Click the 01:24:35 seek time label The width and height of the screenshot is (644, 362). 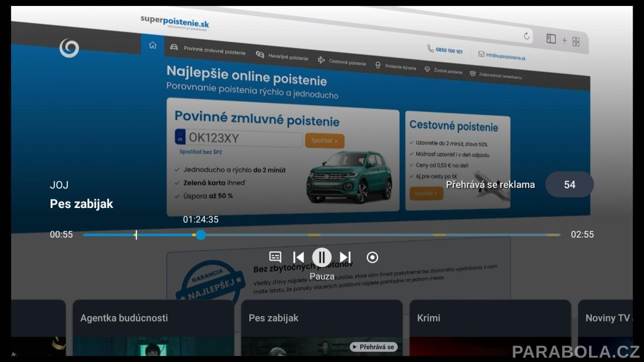(201, 219)
